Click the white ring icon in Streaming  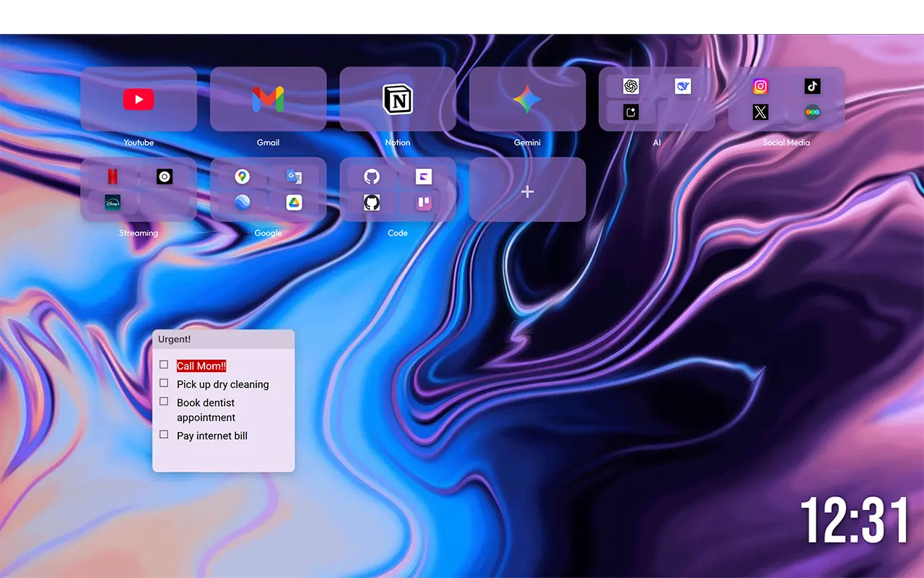click(x=165, y=176)
